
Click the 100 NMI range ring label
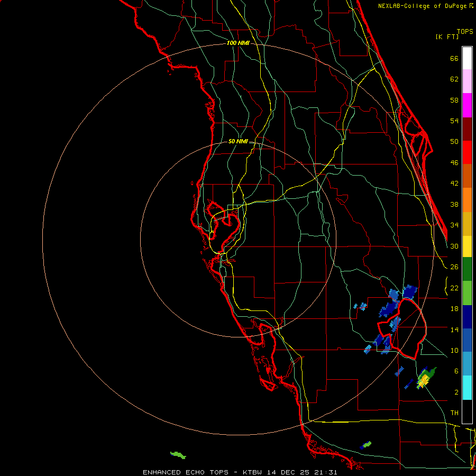click(x=238, y=43)
